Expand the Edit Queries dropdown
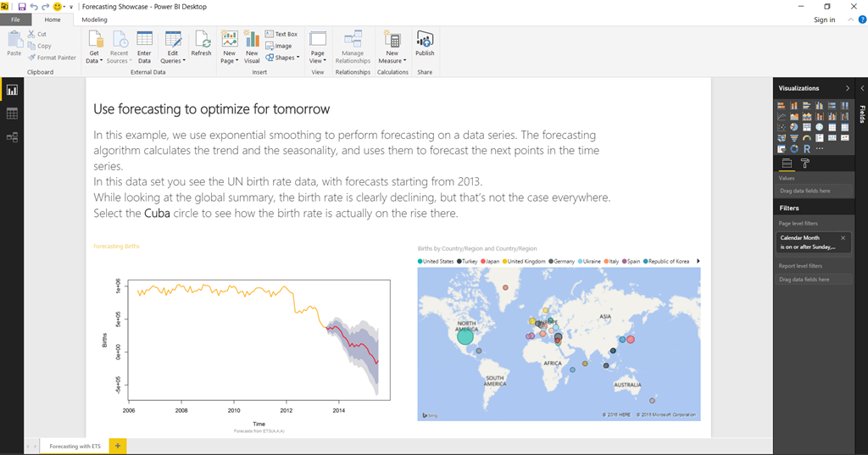868x455 pixels. click(x=173, y=47)
